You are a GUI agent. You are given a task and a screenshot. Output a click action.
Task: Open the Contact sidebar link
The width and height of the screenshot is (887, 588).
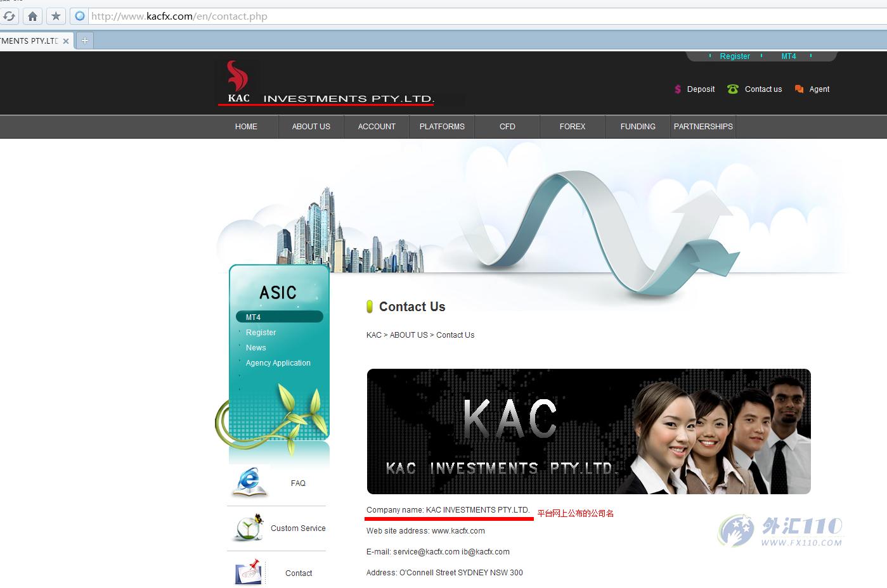pos(299,573)
